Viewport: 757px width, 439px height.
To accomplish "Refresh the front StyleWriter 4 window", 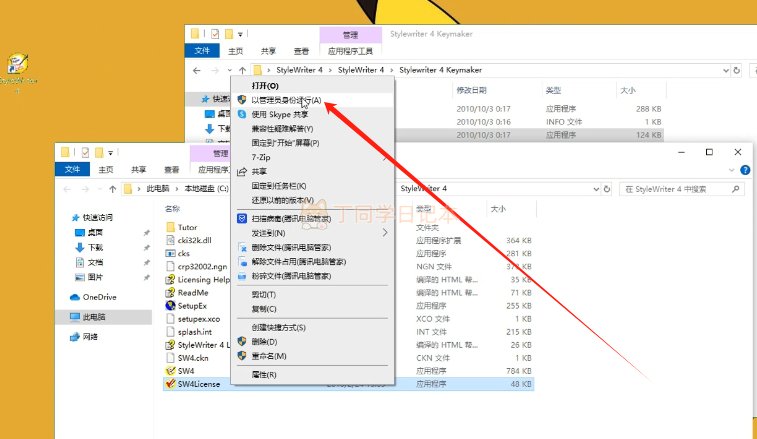I will coord(607,189).
